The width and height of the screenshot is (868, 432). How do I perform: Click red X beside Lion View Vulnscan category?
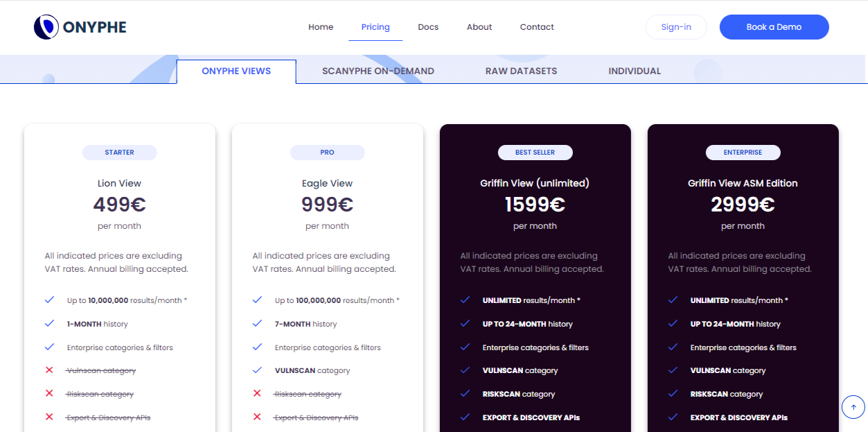pos(49,370)
